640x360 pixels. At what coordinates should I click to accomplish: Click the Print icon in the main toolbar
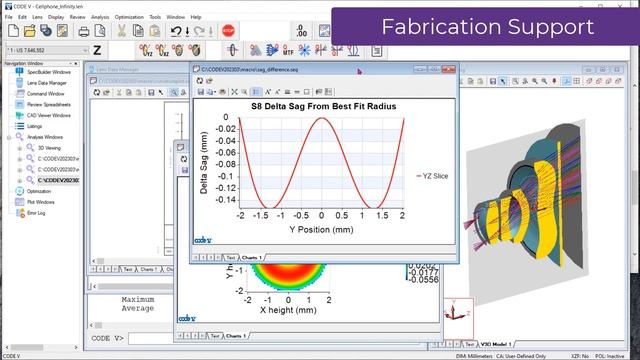[x=84, y=31]
